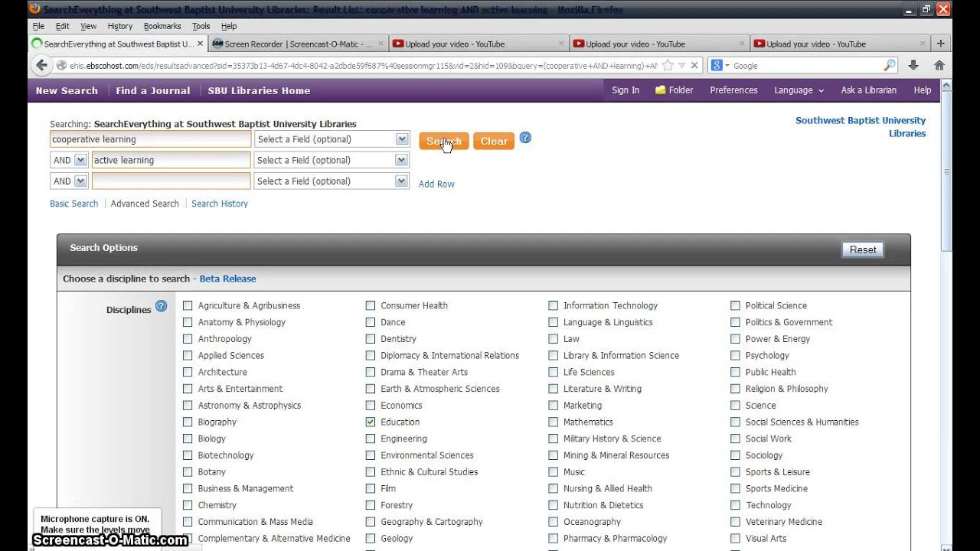Open the Search History link

pyautogui.click(x=220, y=204)
